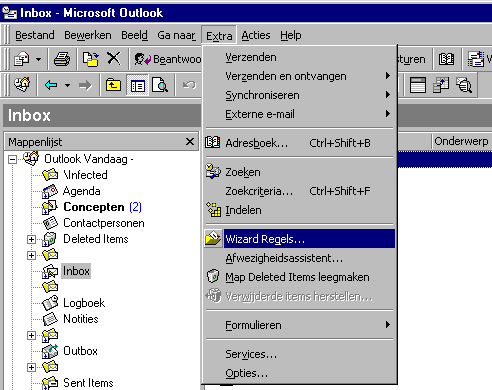Click the Undo toolbar icon
Viewport: 492px width, 390px height.
click(189, 85)
